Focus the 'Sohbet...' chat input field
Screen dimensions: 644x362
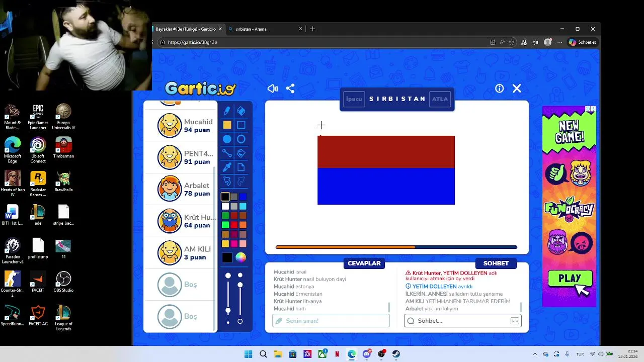463,321
